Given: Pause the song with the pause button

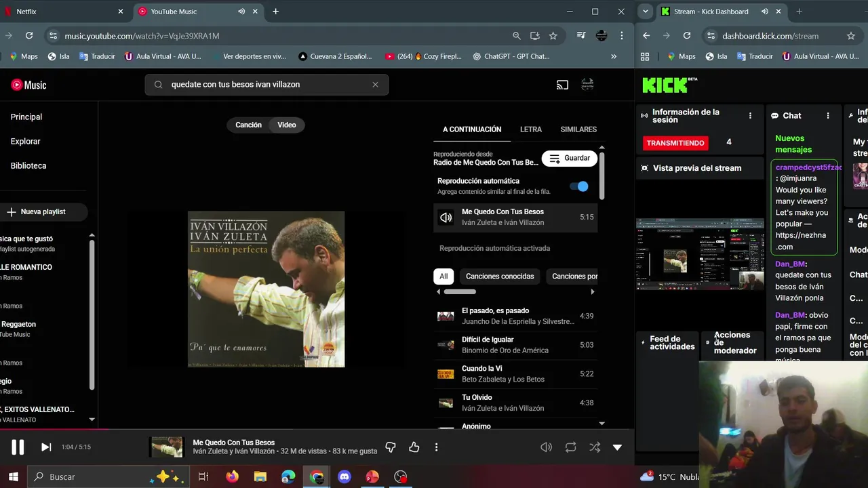Looking at the screenshot, I should coord(18,447).
